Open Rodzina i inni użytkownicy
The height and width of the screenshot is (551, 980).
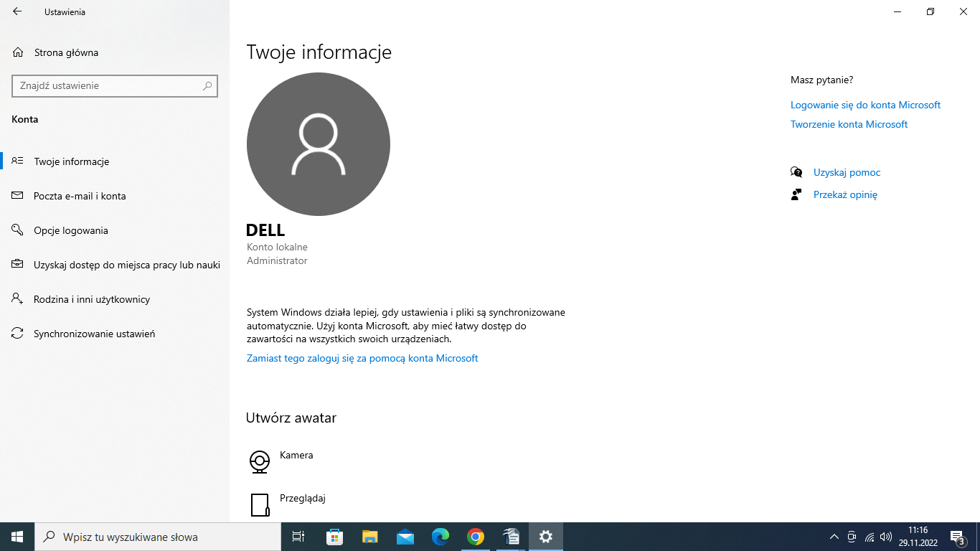(92, 299)
